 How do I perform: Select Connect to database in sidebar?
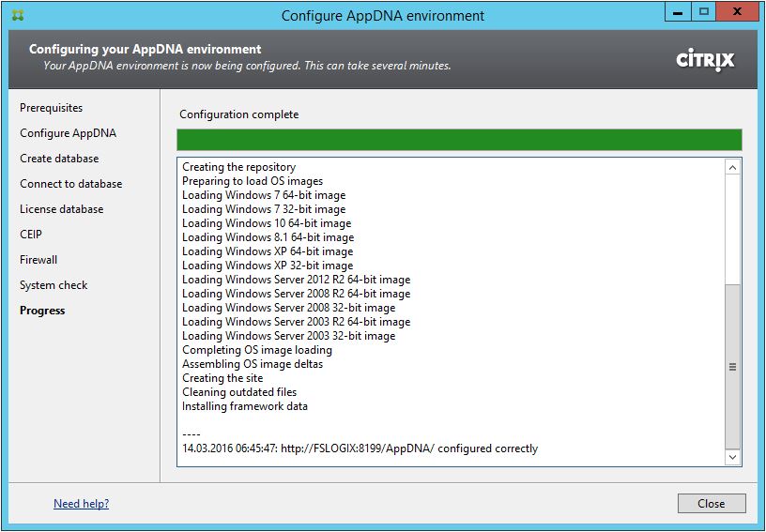pyautogui.click(x=70, y=184)
